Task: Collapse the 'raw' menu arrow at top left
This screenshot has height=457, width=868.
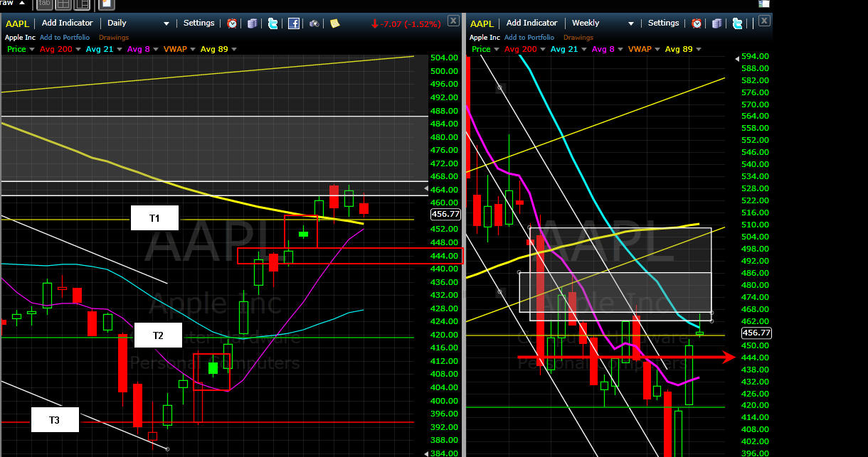Action: click(x=22, y=3)
